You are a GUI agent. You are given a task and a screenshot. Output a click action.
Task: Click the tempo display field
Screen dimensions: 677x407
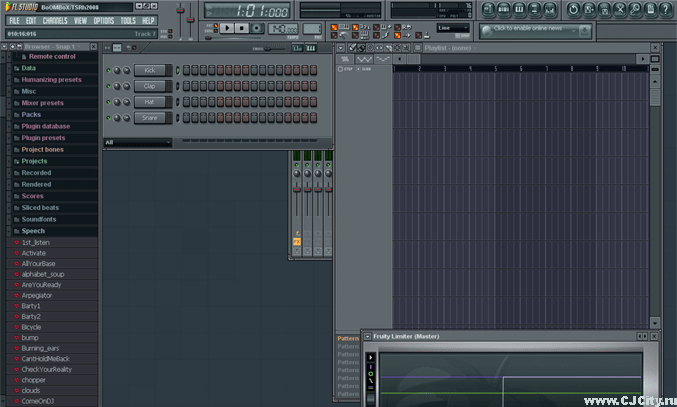[283, 29]
